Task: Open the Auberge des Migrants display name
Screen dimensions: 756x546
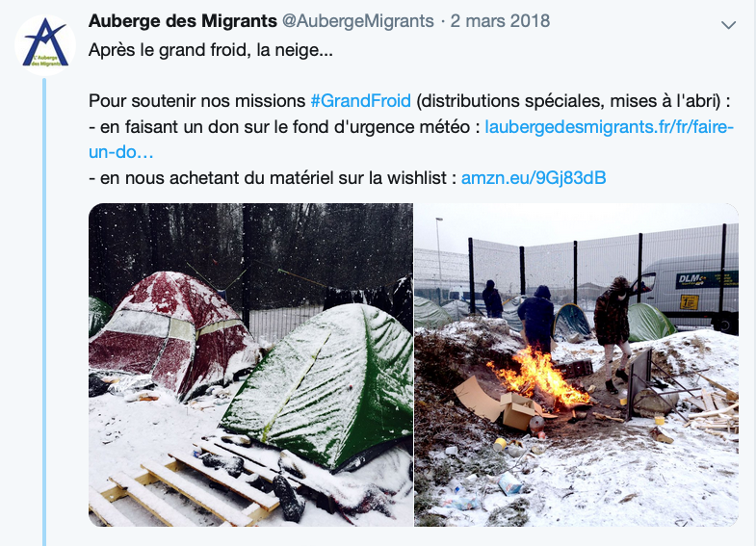Action: point(183,21)
